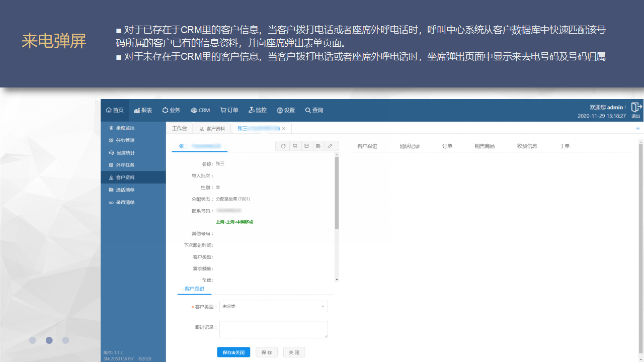The height and width of the screenshot is (362, 644).
Task: Open the 监控 monitoring menu
Action: 258,110
